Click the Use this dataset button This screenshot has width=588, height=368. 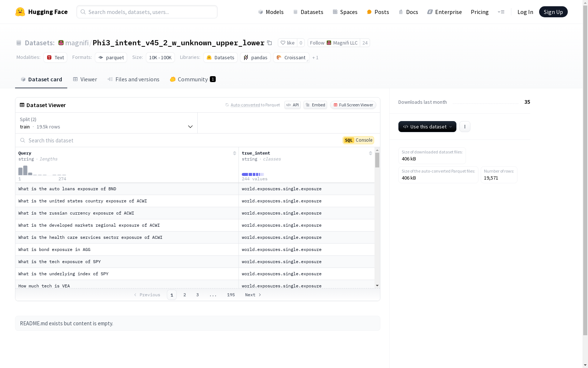tap(427, 127)
